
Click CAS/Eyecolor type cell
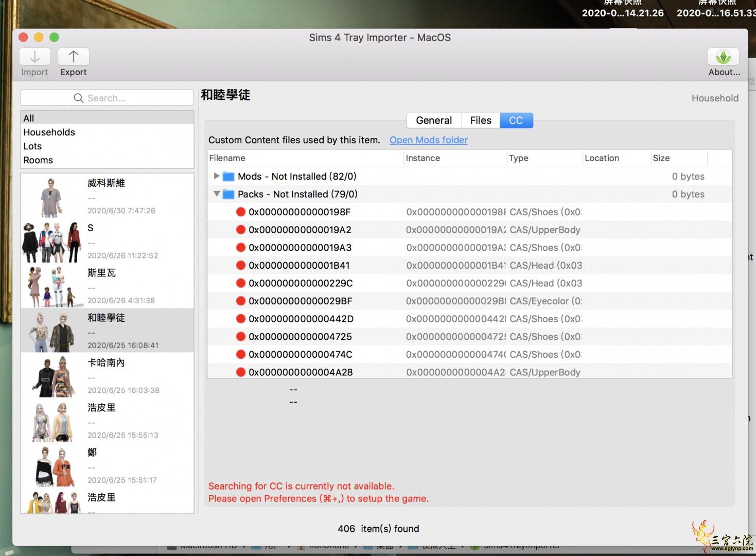point(546,301)
